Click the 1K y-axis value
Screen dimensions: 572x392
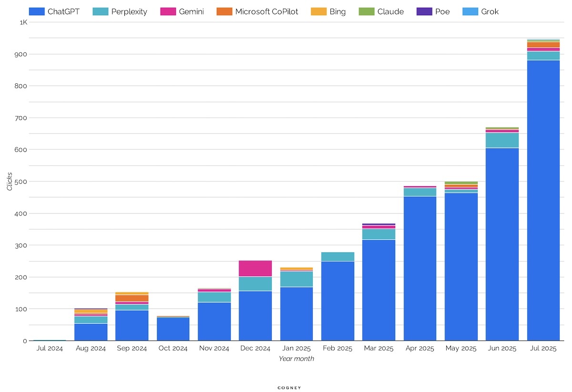click(24, 22)
